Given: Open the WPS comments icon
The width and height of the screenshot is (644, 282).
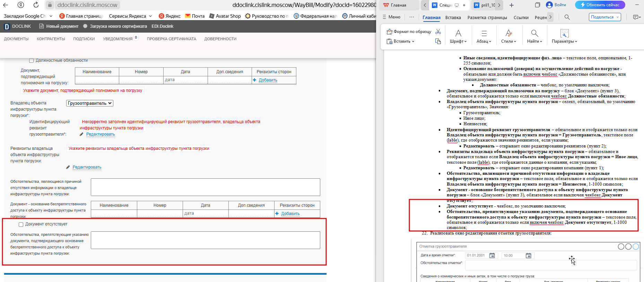Looking at the screenshot, I should (636, 17).
